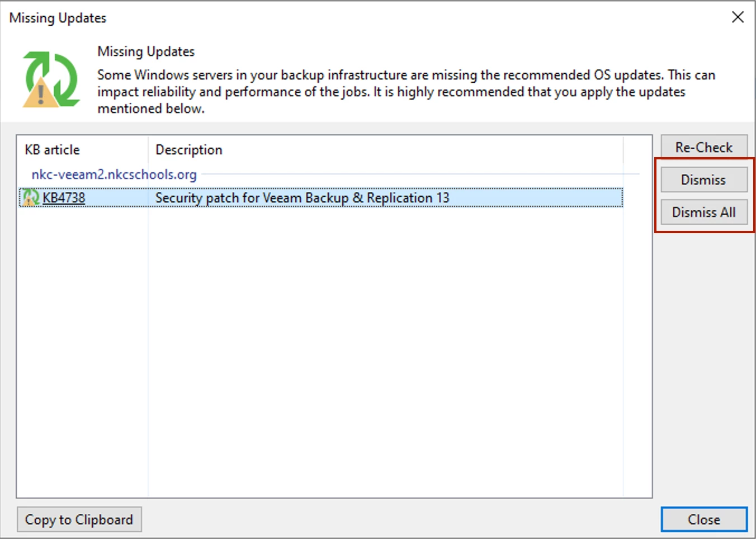Click the Re-Check button
Screen dimensions: 756x539
(x=704, y=147)
